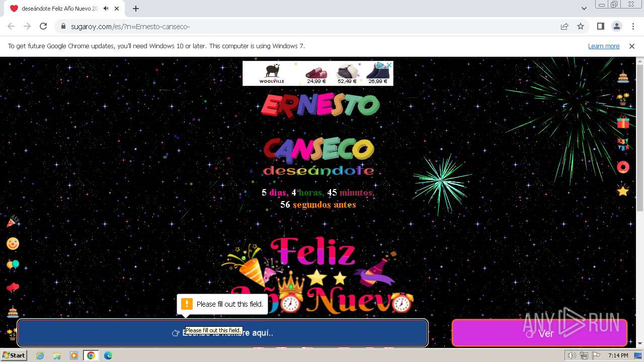This screenshot has width=644, height=362.
Task: Open the 26,99 € boots ad
Action: coord(378,74)
